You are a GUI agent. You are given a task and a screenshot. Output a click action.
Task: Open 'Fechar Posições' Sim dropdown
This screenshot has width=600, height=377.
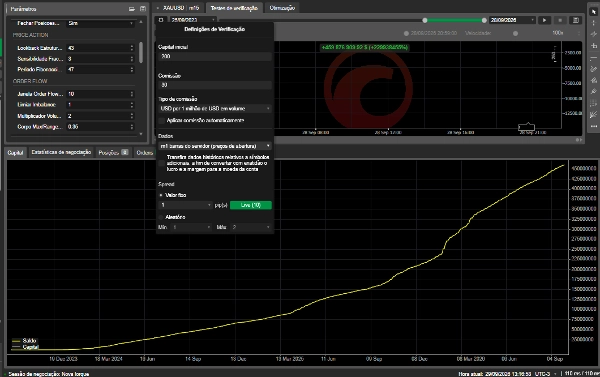[x=100, y=23]
